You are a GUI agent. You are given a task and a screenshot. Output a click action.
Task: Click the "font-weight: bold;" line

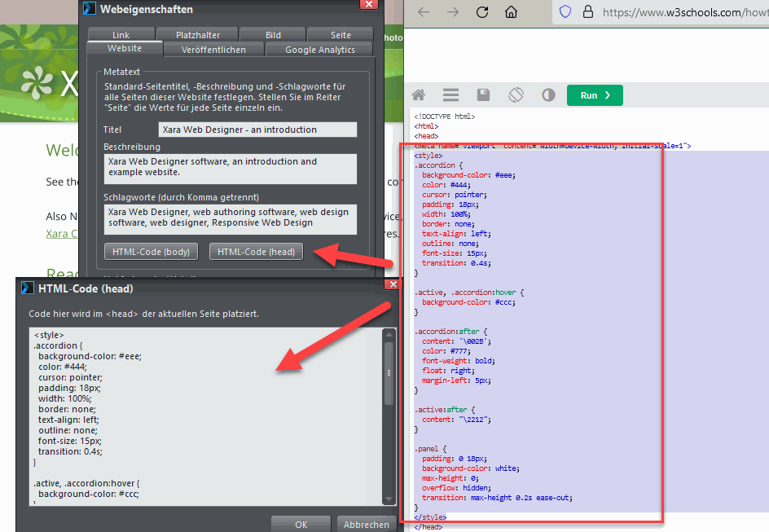pos(459,361)
